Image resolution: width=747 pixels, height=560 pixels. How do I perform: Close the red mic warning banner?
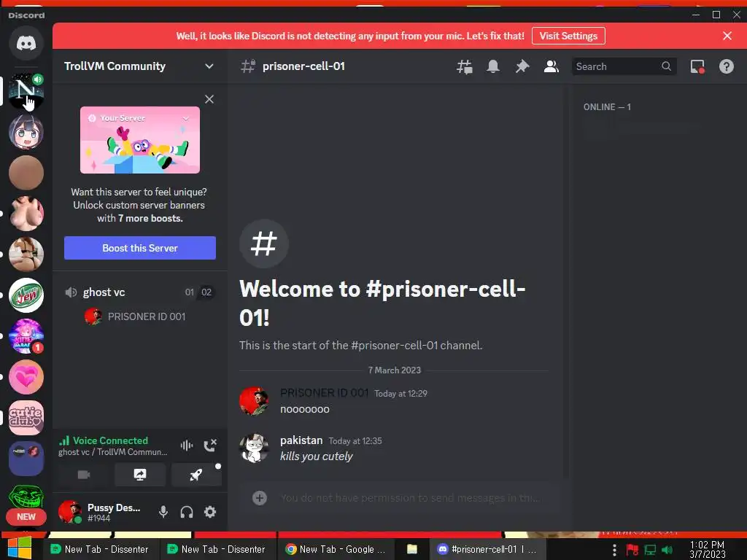pos(727,36)
